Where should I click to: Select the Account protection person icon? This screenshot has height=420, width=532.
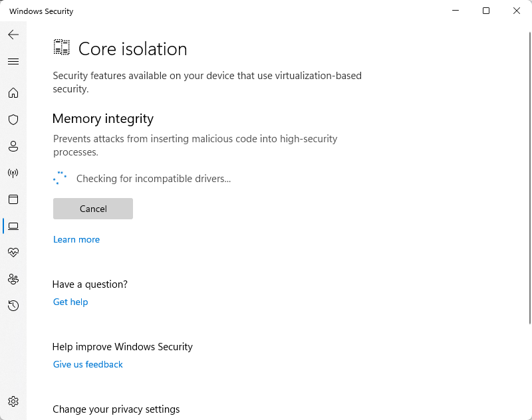13,146
